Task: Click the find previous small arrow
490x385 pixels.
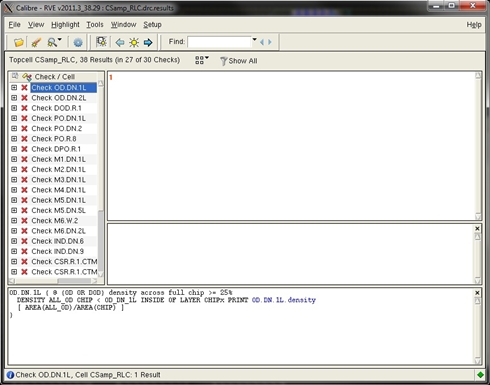Action: pyautogui.click(x=262, y=42)
